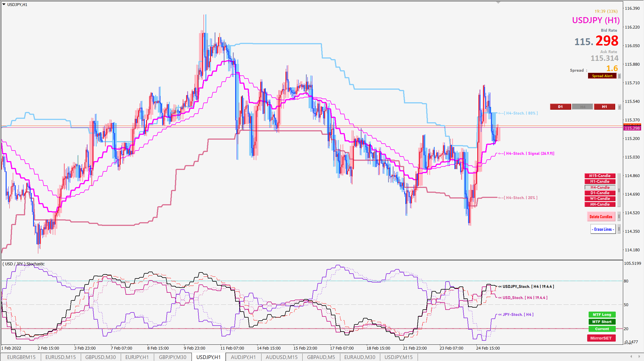Open the GBPAUD,M5 chart tab
644x361 pixels.
pyautogui.click(x=321, y=357)
